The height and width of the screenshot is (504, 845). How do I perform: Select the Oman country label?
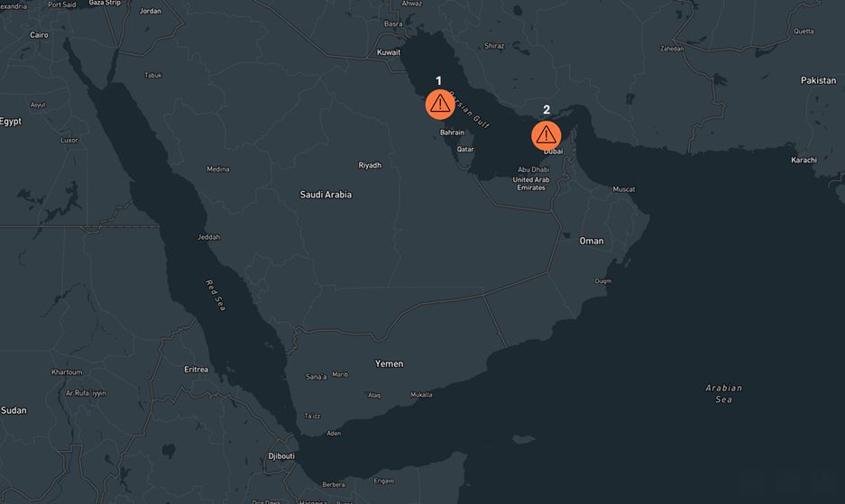(x=592, y=242)
